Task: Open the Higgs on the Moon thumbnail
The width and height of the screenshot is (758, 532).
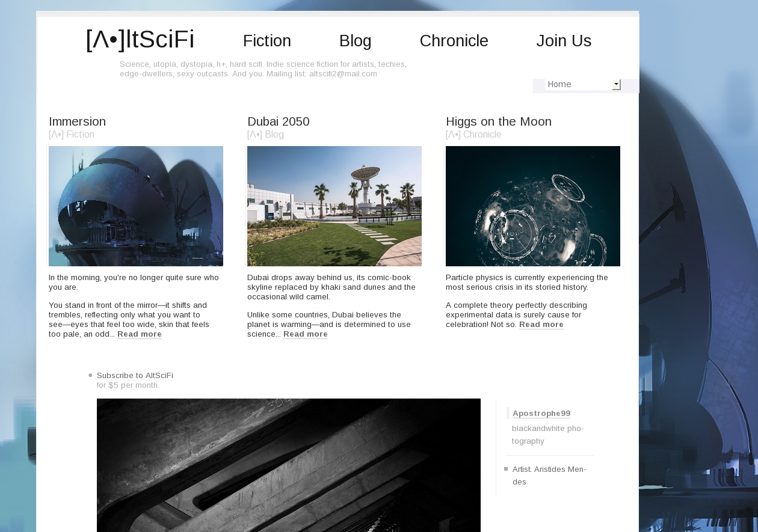Action: pos(533,206)
